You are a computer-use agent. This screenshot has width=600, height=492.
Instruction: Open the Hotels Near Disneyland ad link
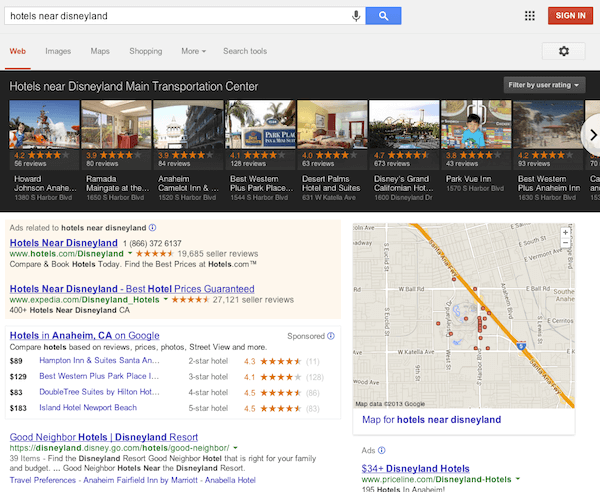tap(63, 243)
